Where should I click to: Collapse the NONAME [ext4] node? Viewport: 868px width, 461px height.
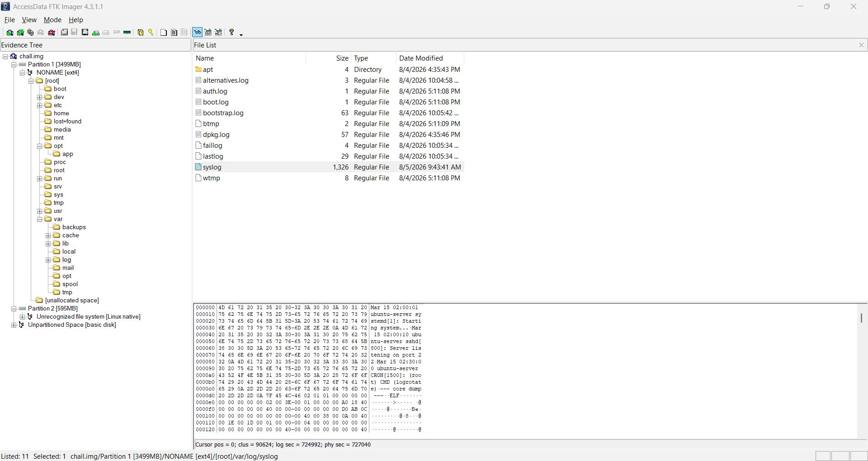[x=23, y=73]
